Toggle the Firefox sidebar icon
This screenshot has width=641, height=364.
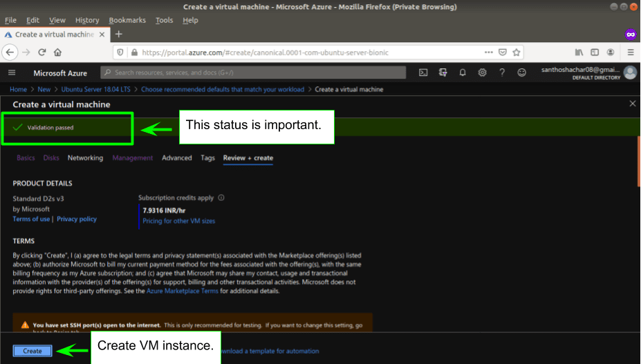click(x=595, y=52)
